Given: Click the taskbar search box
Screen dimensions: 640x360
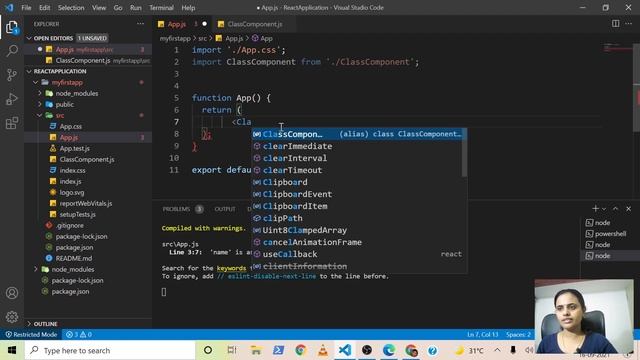Looking at the screenshot, I should pos(110,350).
